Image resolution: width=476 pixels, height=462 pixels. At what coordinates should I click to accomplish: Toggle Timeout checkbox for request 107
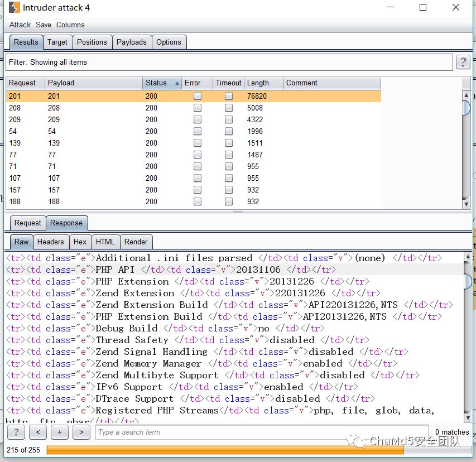229,178
